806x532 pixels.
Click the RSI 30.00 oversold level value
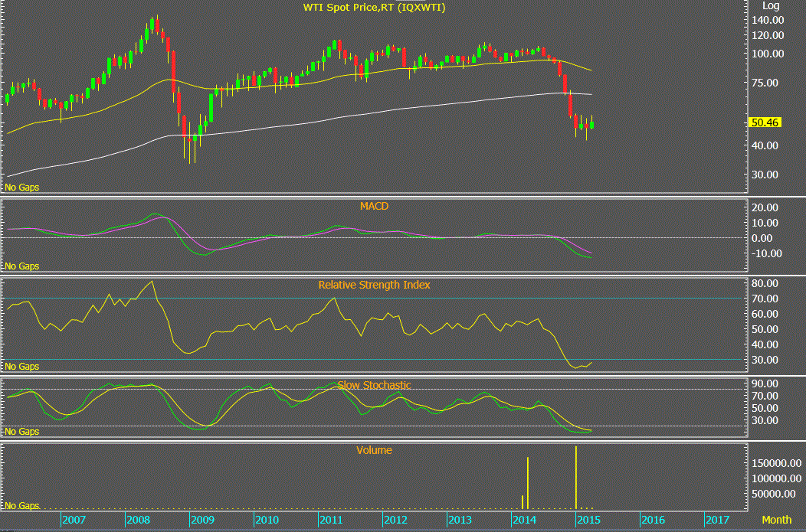(x=765, y=360)
